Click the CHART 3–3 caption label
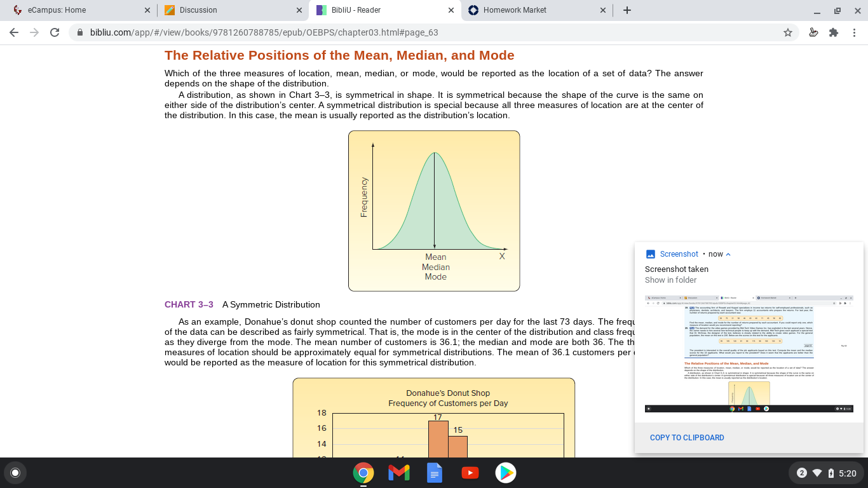 pos(189,304)
